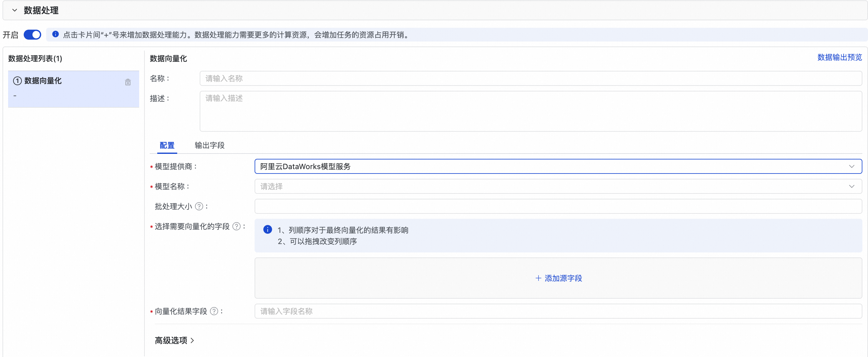Click help icon next to 批处理大小
Image resolution: width=868 pixels, height=357 pixels.
pyautogui.click(x=199, y=206)
